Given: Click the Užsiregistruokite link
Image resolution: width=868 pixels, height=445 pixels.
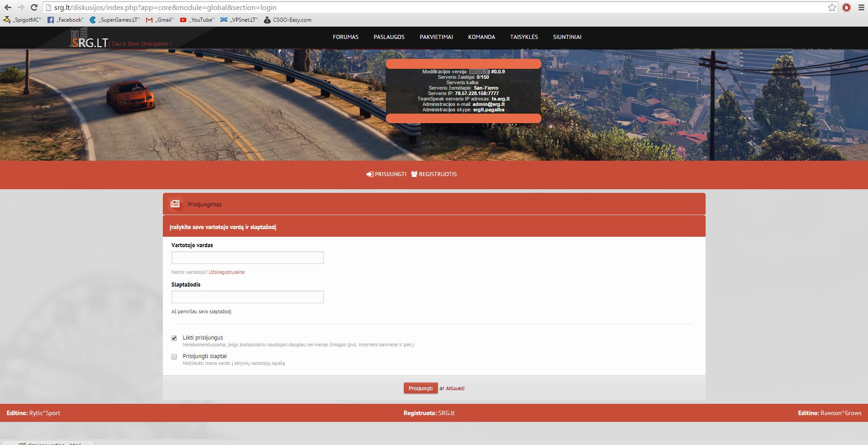Looking at the screenshot, I should pos(227,272).
